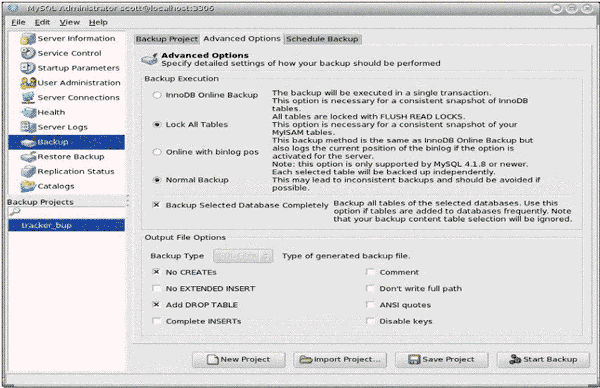The height and width of the screenshot is (388, 600).
Task: Check the Comment checkbox
Action: coord(370,272)
